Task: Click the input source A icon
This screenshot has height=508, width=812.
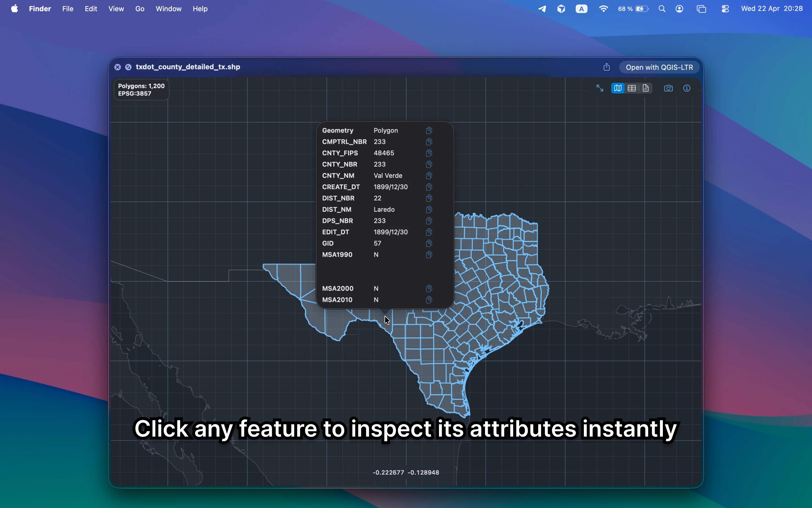Action: [581, 9]
